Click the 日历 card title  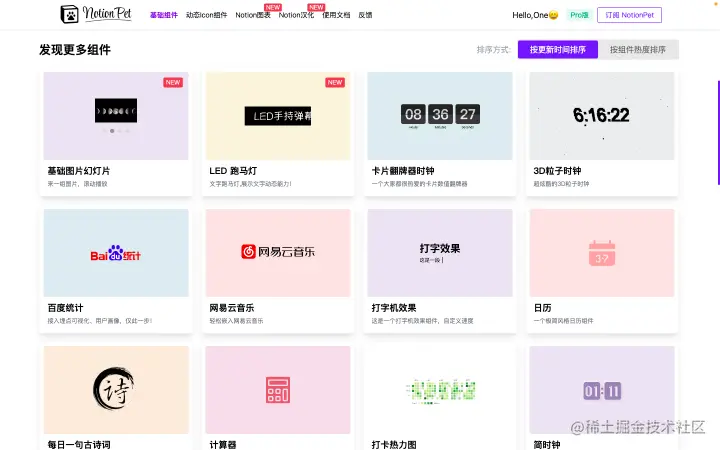542,308
